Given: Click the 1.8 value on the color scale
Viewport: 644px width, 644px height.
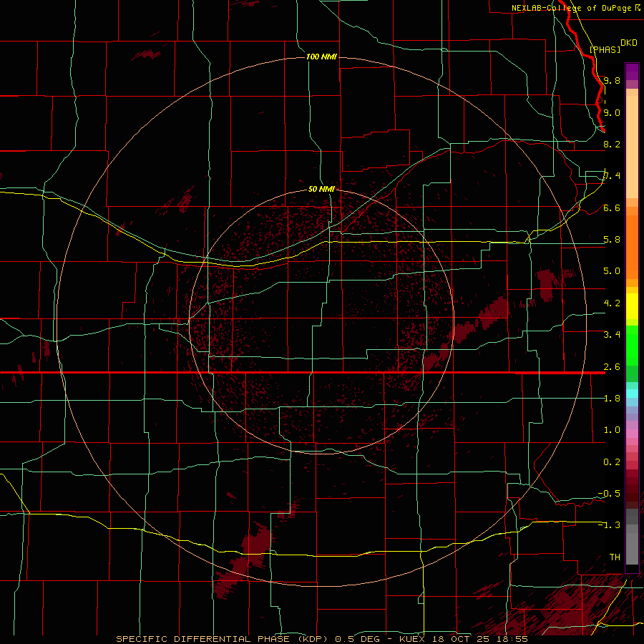Looking at the screenshot, I should (612, 399).
